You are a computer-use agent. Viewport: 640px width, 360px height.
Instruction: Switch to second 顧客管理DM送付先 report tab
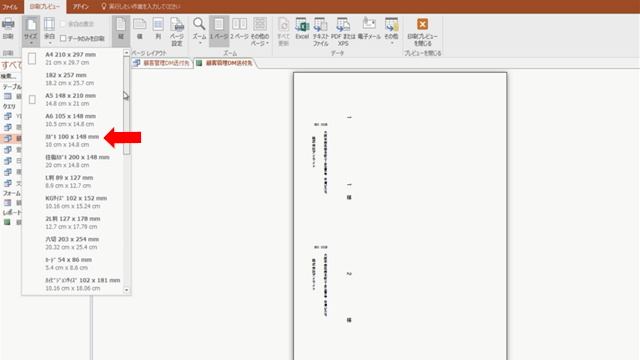[225, 63]
